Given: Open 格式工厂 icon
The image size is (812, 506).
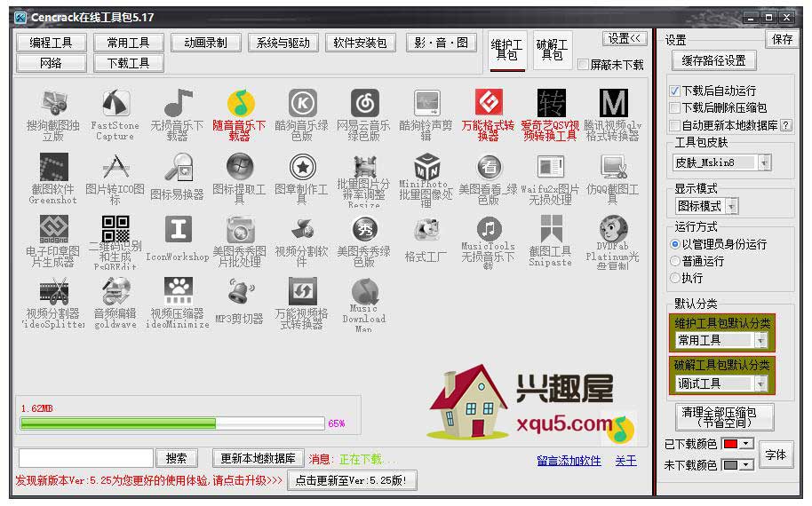Looking at the screenshot, I should point(426,229).
